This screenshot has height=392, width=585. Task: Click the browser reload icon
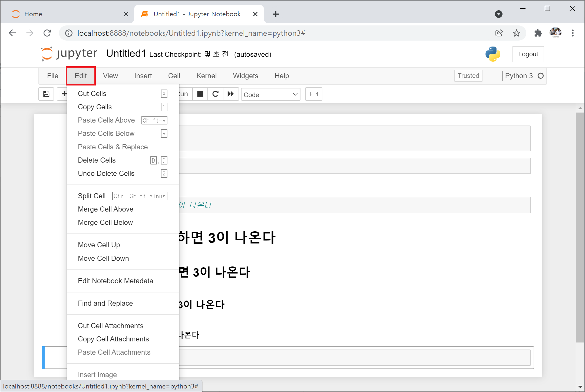[x=47, y=33]
